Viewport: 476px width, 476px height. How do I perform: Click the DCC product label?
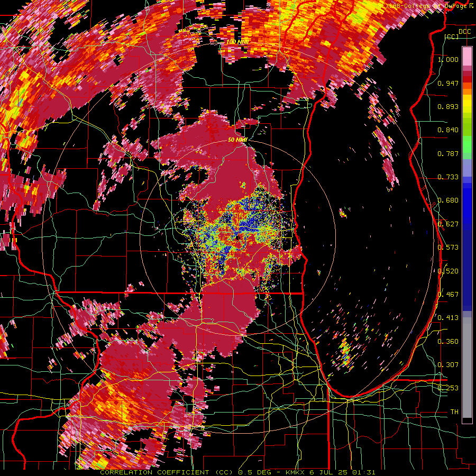(464, 32)
